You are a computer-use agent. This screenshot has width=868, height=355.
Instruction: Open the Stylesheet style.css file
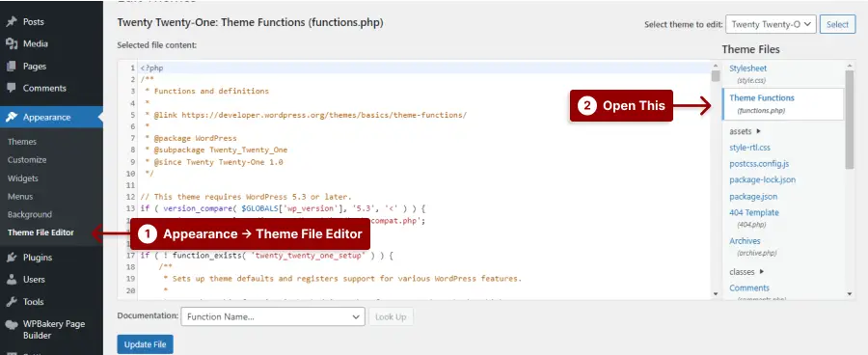point(747,73)
